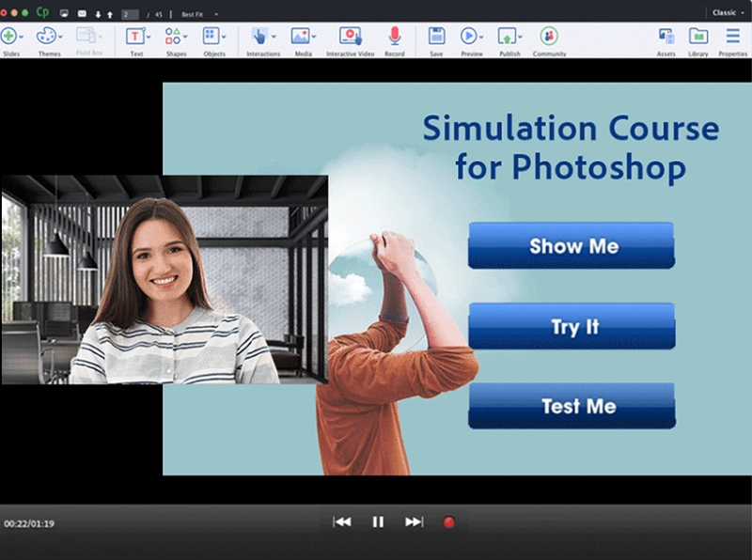Rewind the video to previous
Viewport: 752px width, 560px height.
342,522
